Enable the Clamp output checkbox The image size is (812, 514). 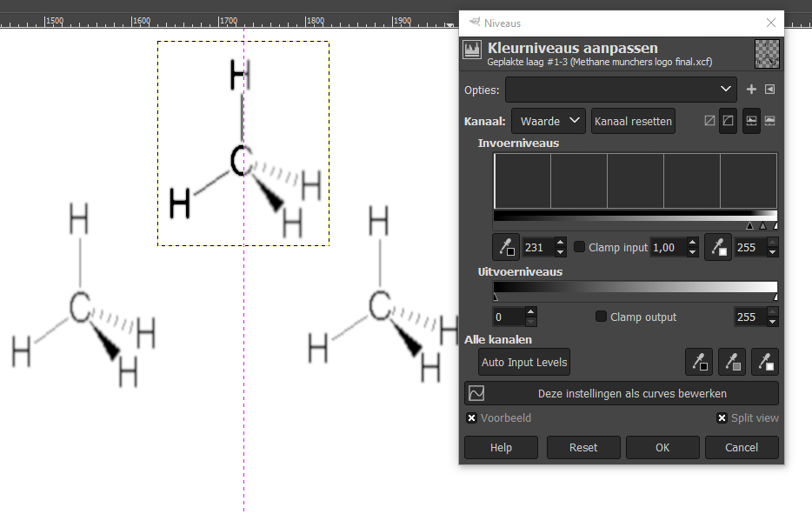point(602,317)
